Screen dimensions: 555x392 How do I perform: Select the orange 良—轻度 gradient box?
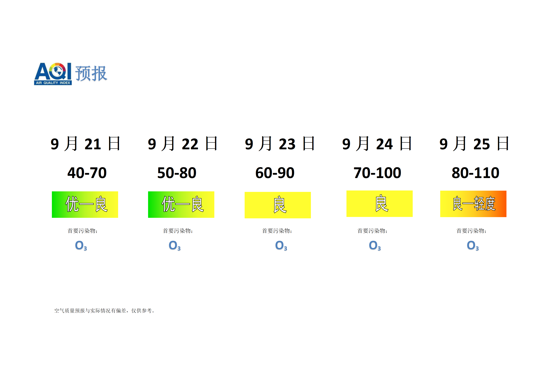(473, 204)
